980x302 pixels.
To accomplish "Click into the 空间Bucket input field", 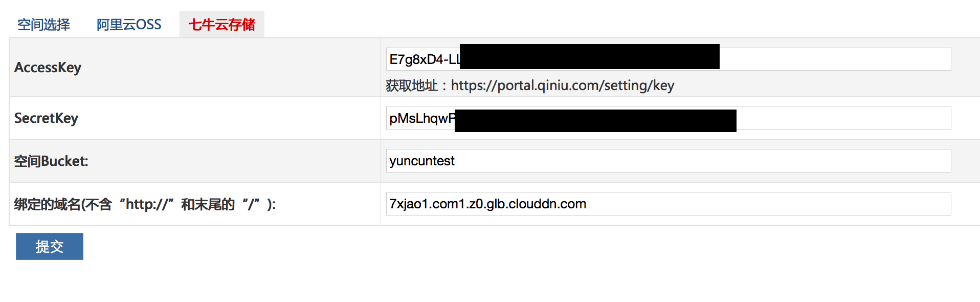I will (x=669, y=161).
